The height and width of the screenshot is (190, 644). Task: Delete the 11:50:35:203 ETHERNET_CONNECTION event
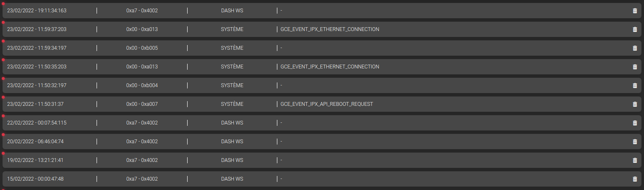[x=635, y=67]
